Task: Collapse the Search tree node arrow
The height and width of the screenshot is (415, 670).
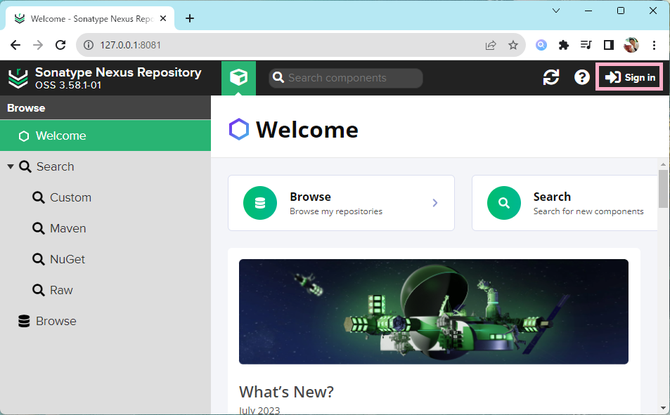Action: [10, 166]
